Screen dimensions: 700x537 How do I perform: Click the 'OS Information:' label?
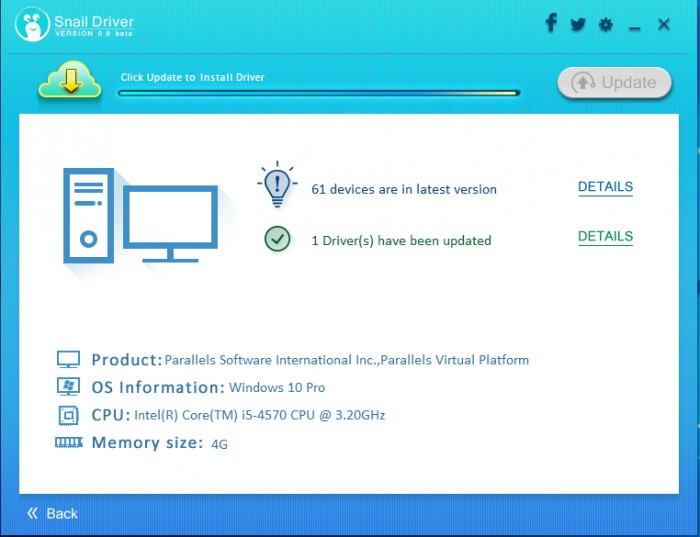(158, 387)
